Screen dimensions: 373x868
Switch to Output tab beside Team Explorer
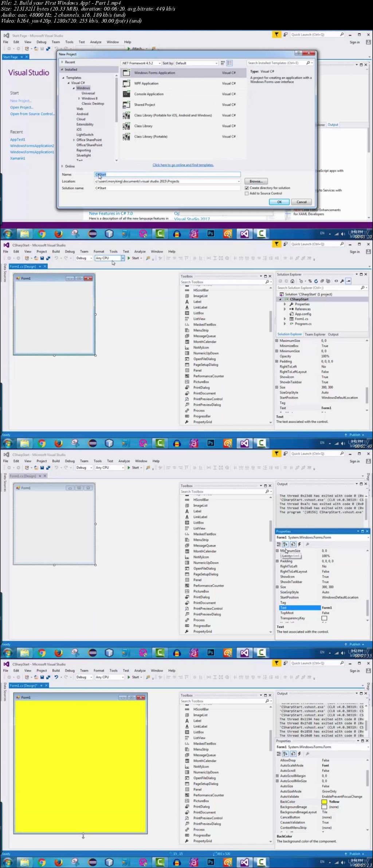(333, 334)
